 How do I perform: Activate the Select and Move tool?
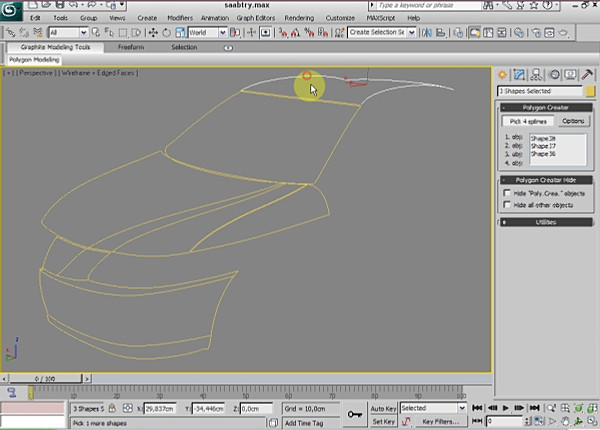153,33
